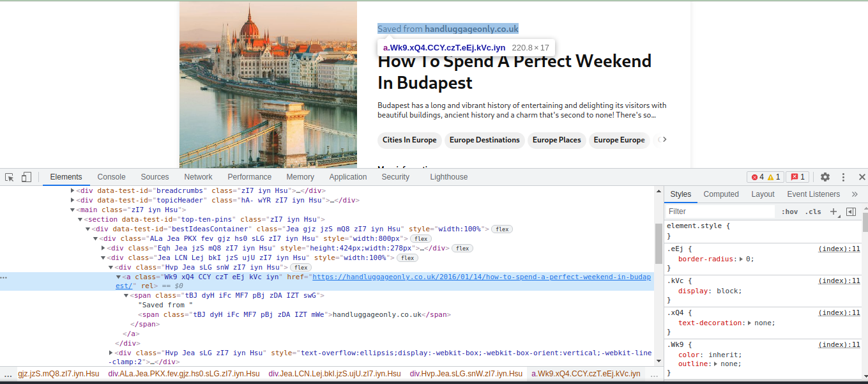Click the Elements panel vertical scrollbar
Screen dimensions: 868x384
(659, 243)
